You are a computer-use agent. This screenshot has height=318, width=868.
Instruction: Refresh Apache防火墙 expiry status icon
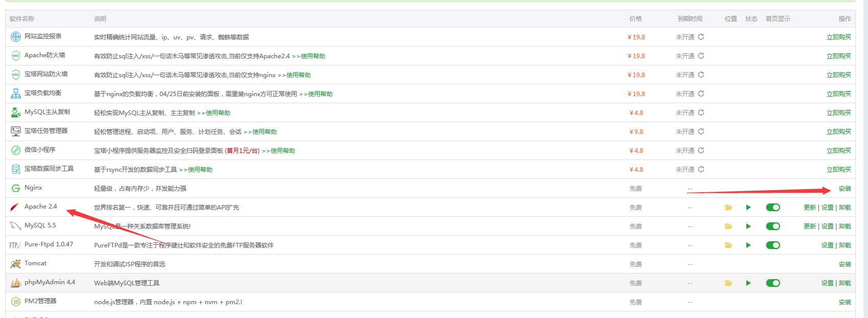point(701,56)
